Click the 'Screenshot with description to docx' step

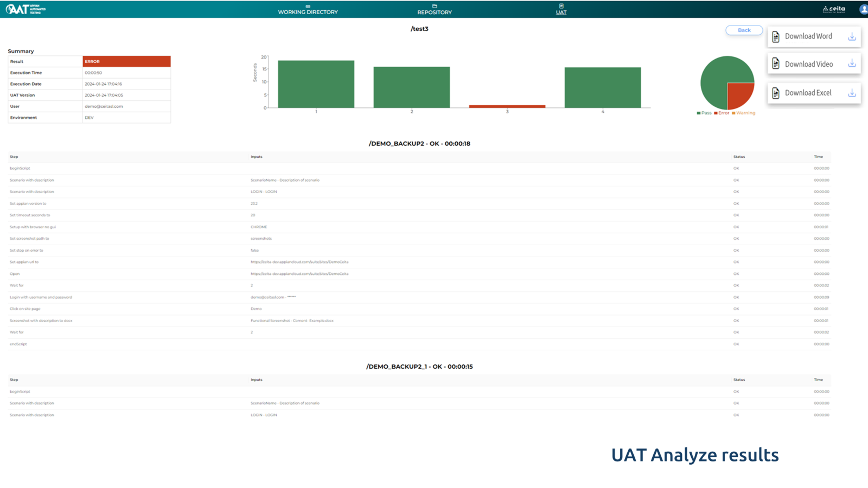[41, 320]
